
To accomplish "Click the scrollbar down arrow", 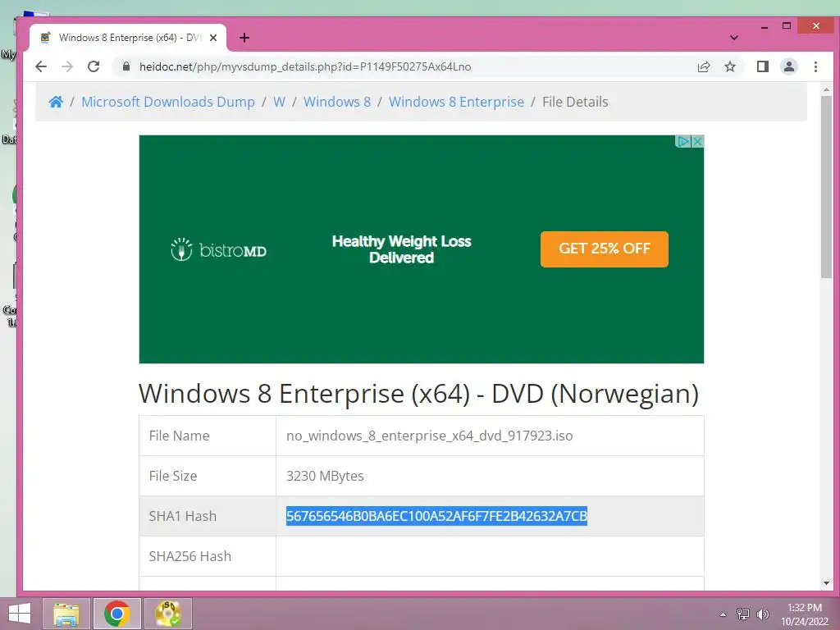I will [826, 583].
